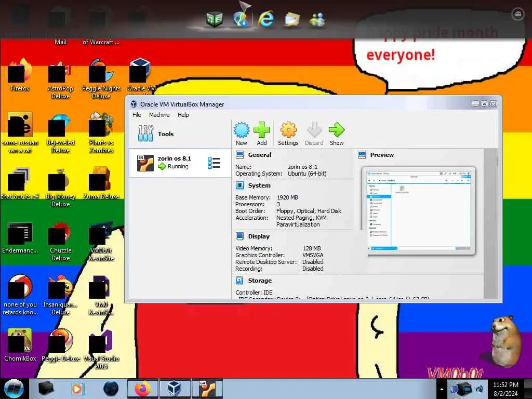The width and height of the screenshot is (532, 399).
Task: Select the Peggle Deluxe desktop icon
Action: coord(60,345)
